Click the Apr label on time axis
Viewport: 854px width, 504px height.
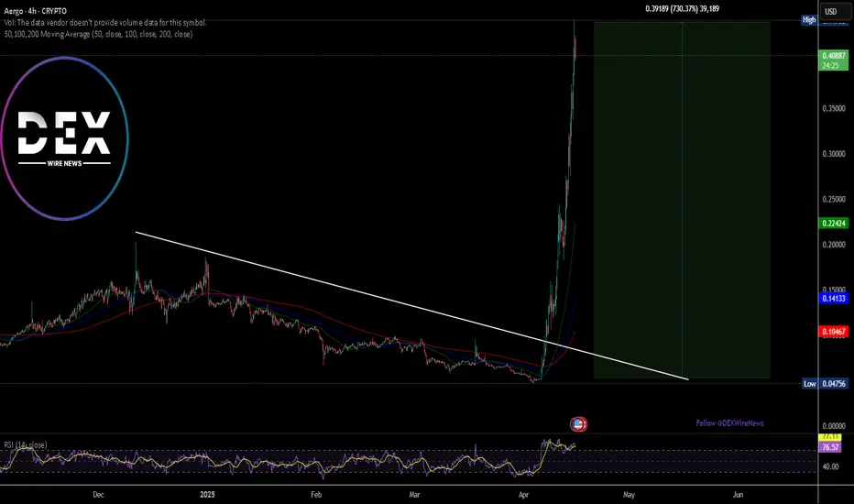[x=523, y=495]
